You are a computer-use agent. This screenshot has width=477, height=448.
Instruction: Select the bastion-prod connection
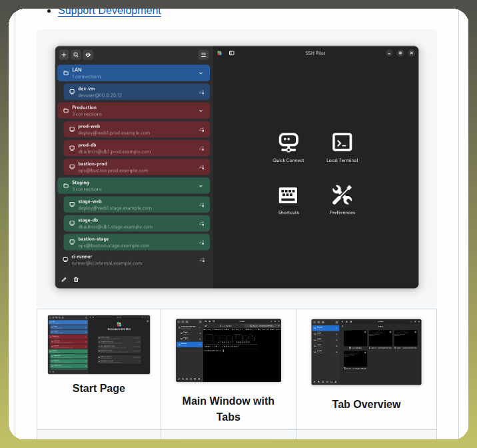137,167
